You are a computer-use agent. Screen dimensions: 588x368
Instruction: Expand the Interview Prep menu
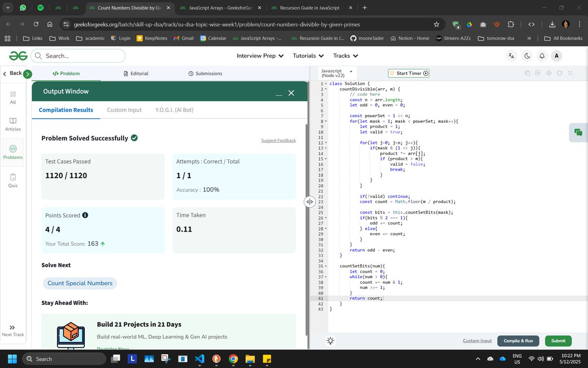coord(260,56)
